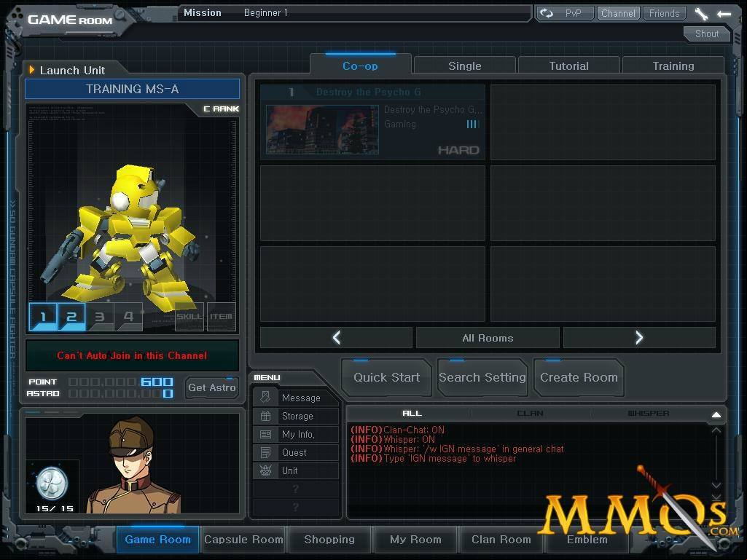Go to Capsule Room
The height and width of the screenshot is (560, 747).
click(x=243, y=540)
